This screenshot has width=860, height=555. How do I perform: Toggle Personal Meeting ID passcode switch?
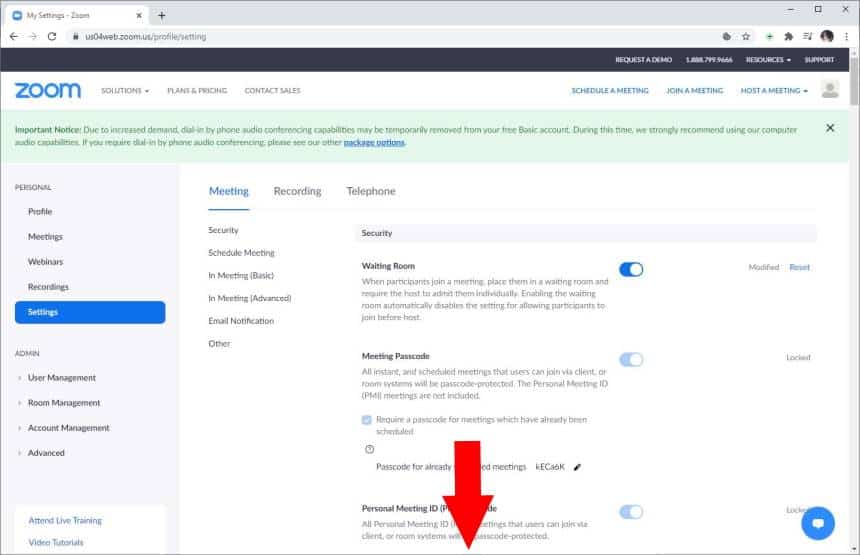[x=631, y=512]
